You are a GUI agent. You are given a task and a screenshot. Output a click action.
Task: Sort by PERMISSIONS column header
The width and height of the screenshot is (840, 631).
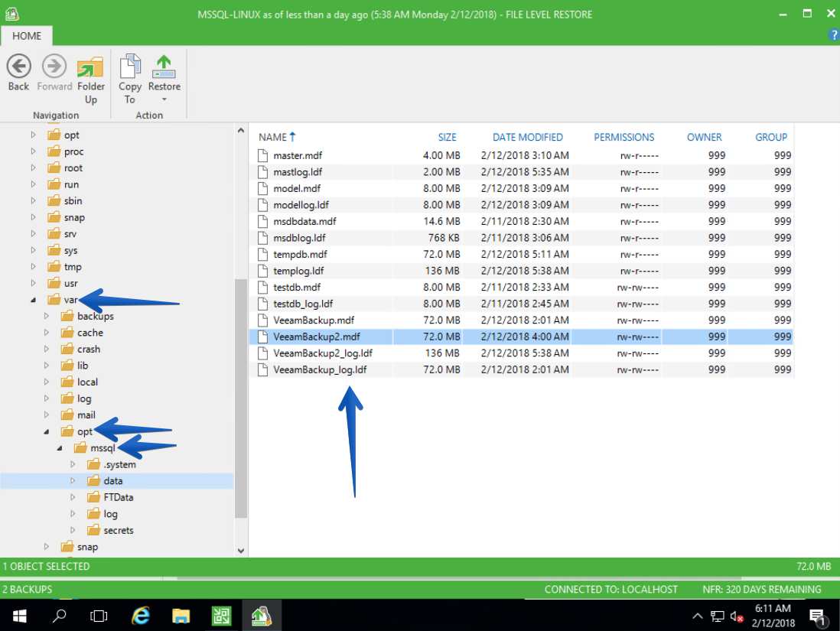pos(624,137)
